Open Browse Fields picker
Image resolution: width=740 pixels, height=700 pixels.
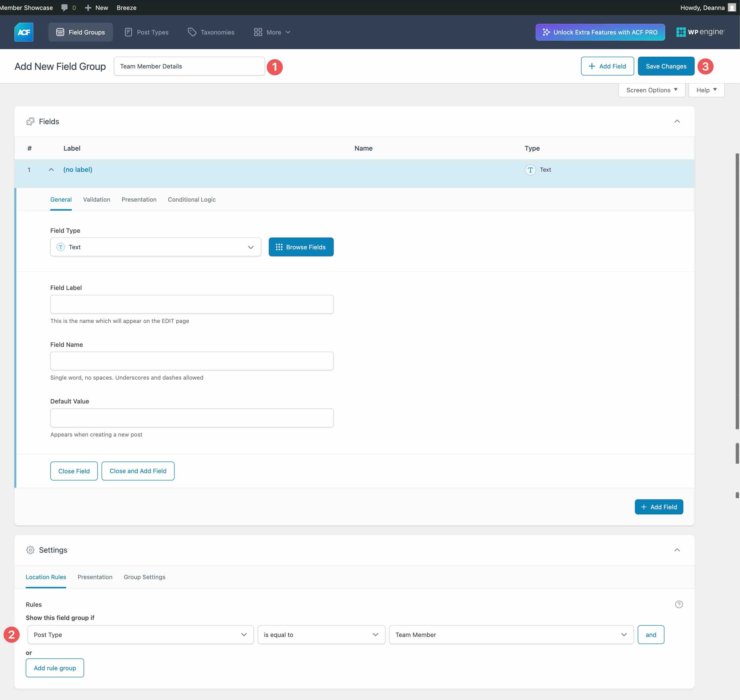[301, 247]
